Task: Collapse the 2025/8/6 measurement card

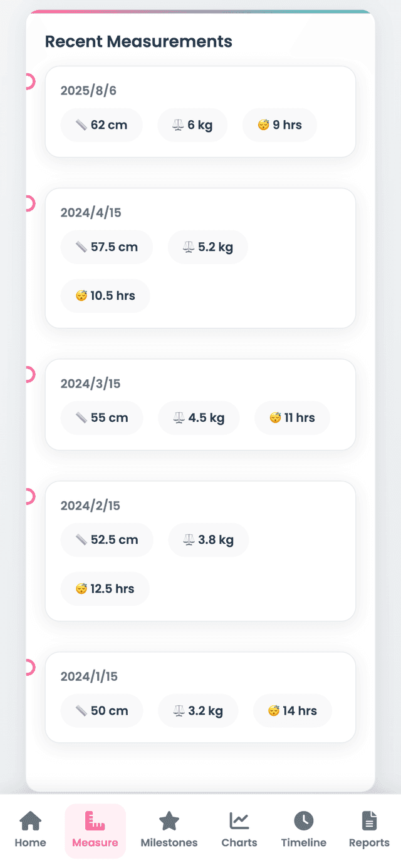Action: coord(200,111)
